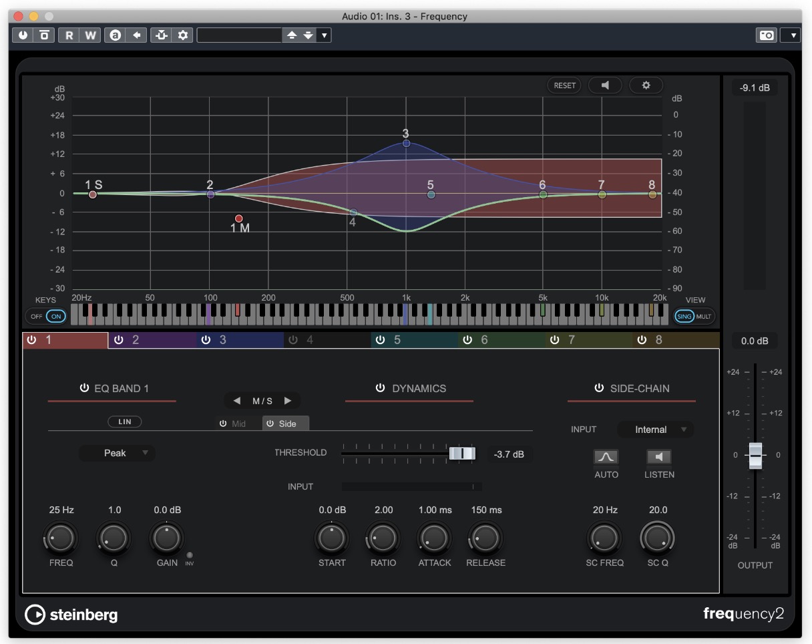812x644 pixels.
Task: Click the Q knob of band 1
Action: (x=114, y=538)
